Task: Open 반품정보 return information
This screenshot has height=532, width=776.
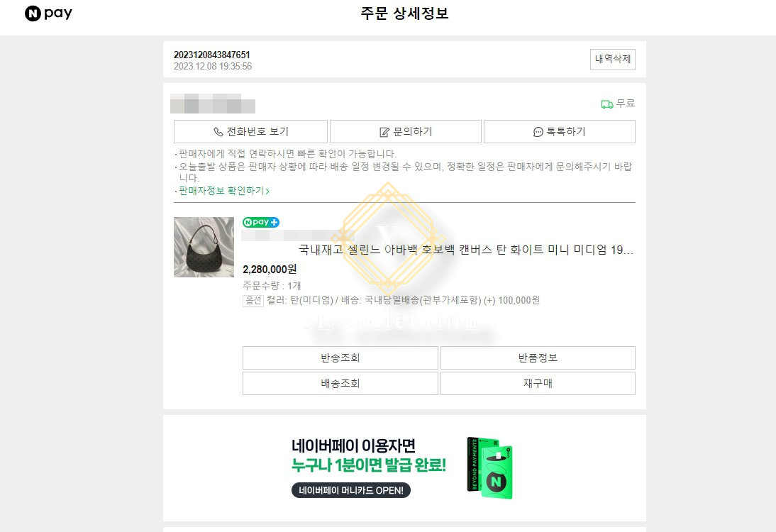Action: point(538,358)
